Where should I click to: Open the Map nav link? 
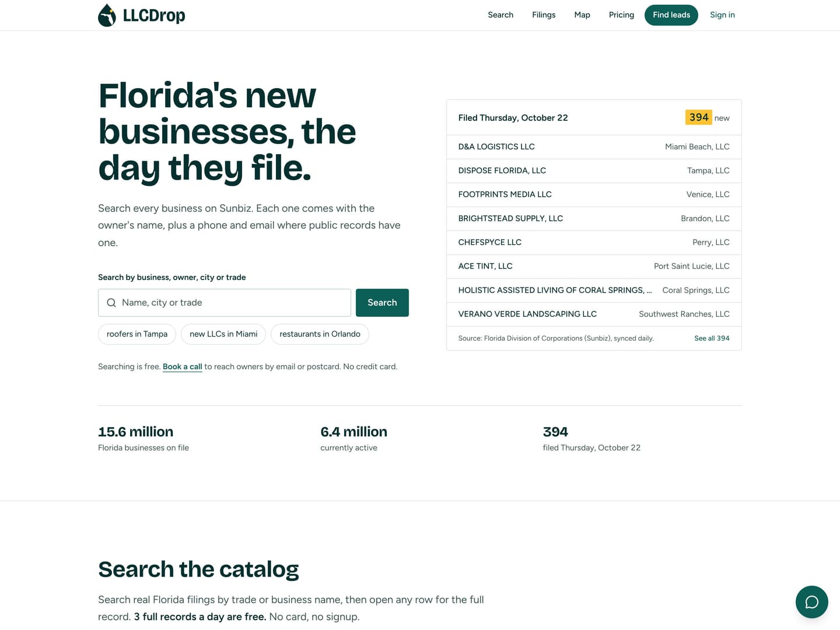[582, 15]
